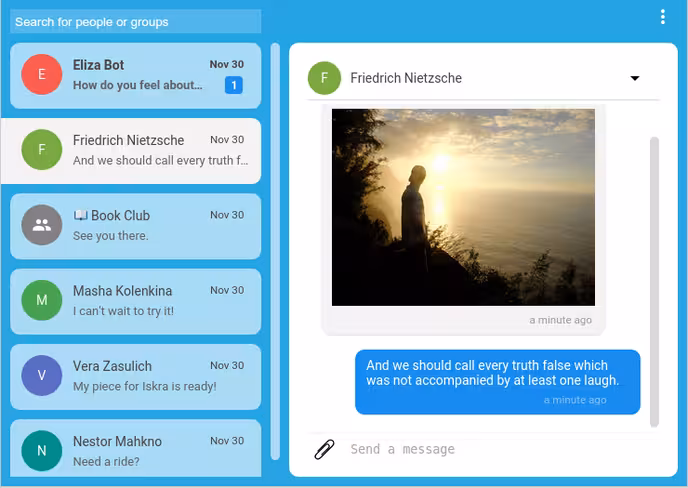Click the 'See you there.' message preview
Image resolution: width=688 pixels, height=488 pixels.
point(111,236)
